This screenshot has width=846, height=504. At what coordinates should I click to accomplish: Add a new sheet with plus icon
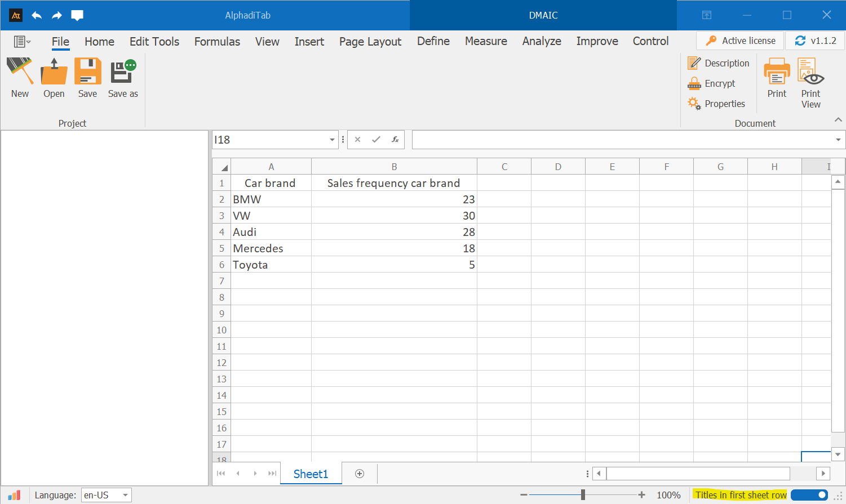[x=360, y=474]
